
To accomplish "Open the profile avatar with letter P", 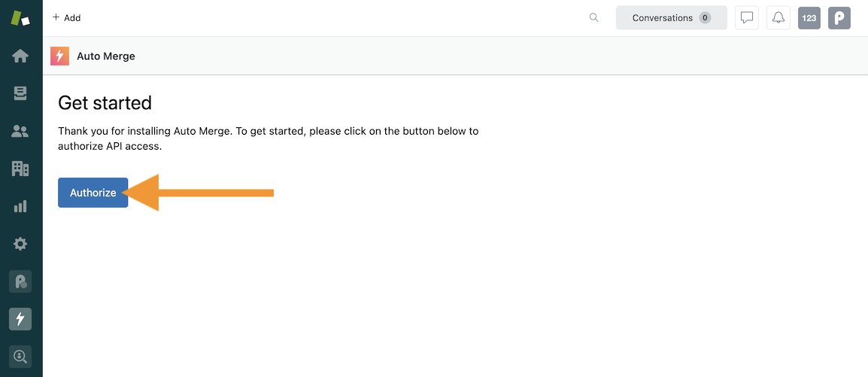I will [x=839, y=18].
